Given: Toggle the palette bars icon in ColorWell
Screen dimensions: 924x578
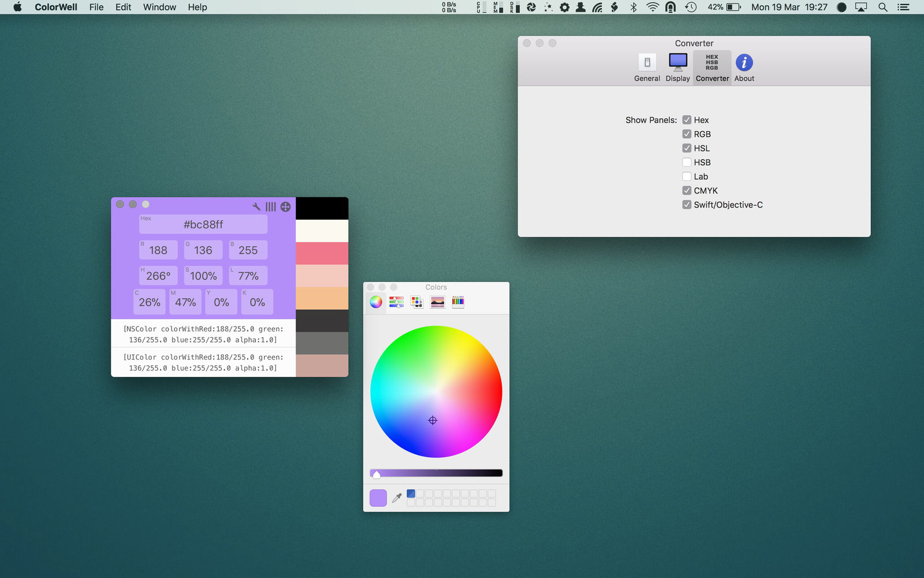Looking at the screenshot, I should coord(271,207).
